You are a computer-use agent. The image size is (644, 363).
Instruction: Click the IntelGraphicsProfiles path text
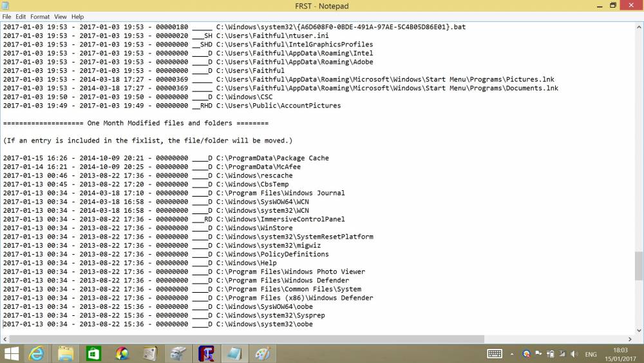pos(294,44)
